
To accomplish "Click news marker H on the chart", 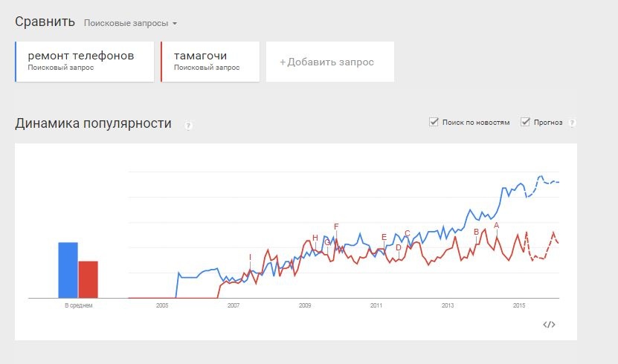I will point(315,238).
